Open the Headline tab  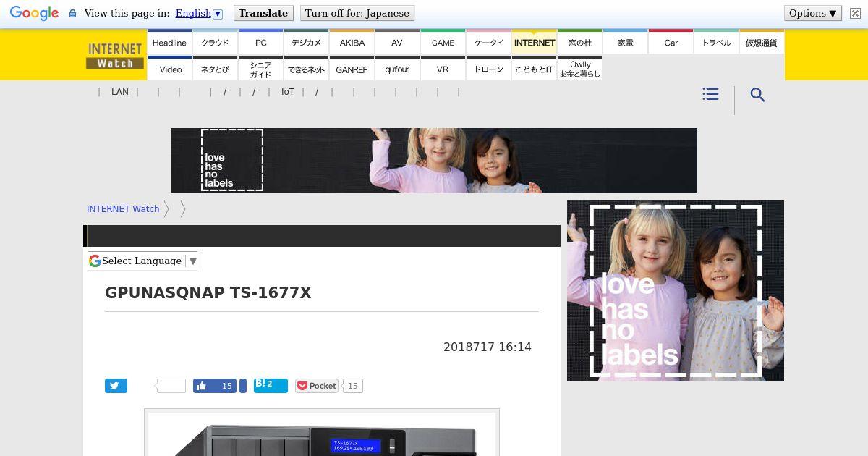(169, 43)
